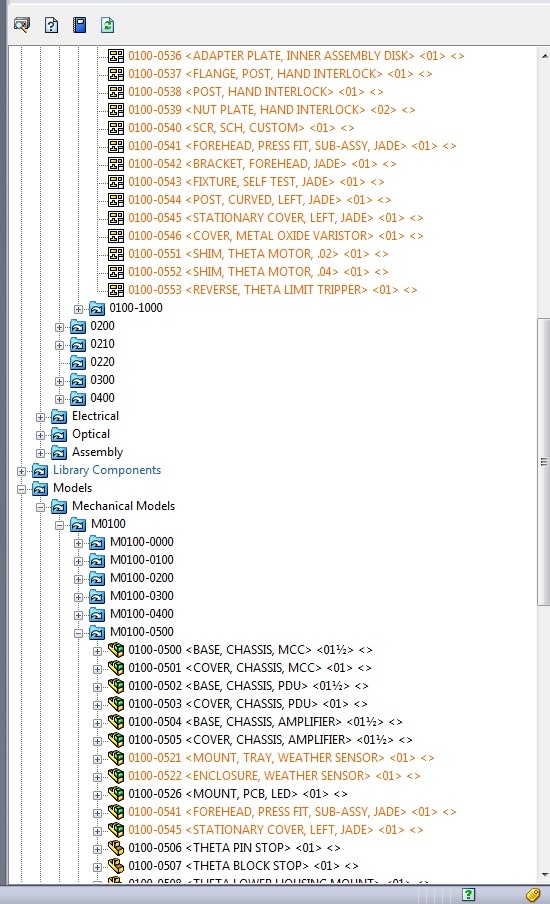Select 0100-0541 FOREHEAD item under M0100-0500
Viewport: 550px width, 904px height.
292,812
